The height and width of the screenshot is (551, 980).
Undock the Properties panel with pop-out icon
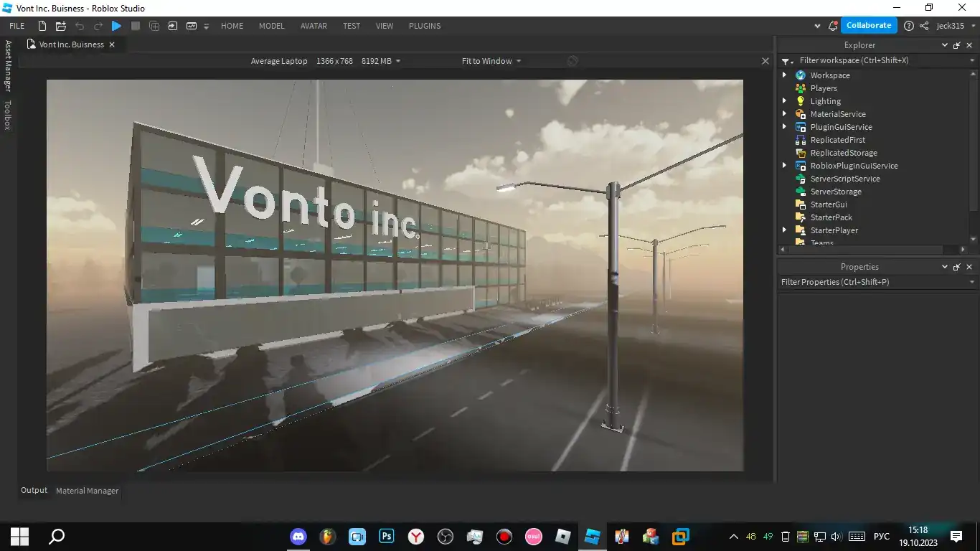tap(957, 267)
